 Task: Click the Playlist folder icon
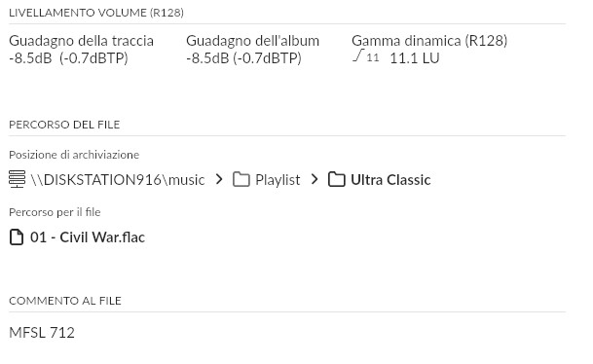tap(241, 179)
